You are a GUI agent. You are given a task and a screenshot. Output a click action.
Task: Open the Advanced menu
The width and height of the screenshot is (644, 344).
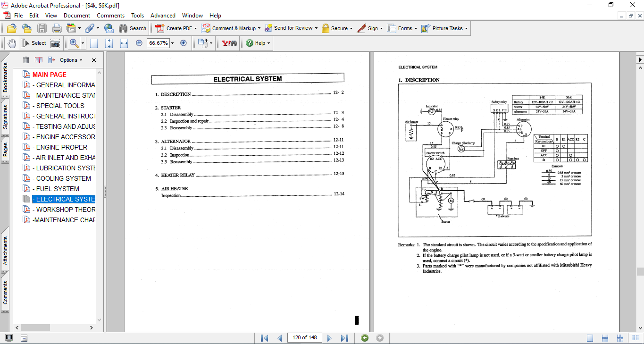pyautogui.click(x=163, y=16)
